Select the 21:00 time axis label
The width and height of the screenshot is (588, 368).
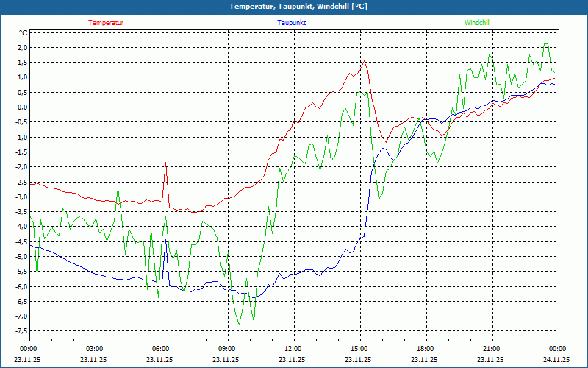(492, 349)
